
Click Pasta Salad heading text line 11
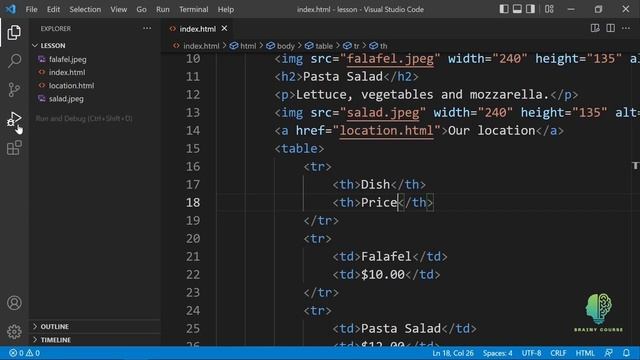tap(343, 77)
